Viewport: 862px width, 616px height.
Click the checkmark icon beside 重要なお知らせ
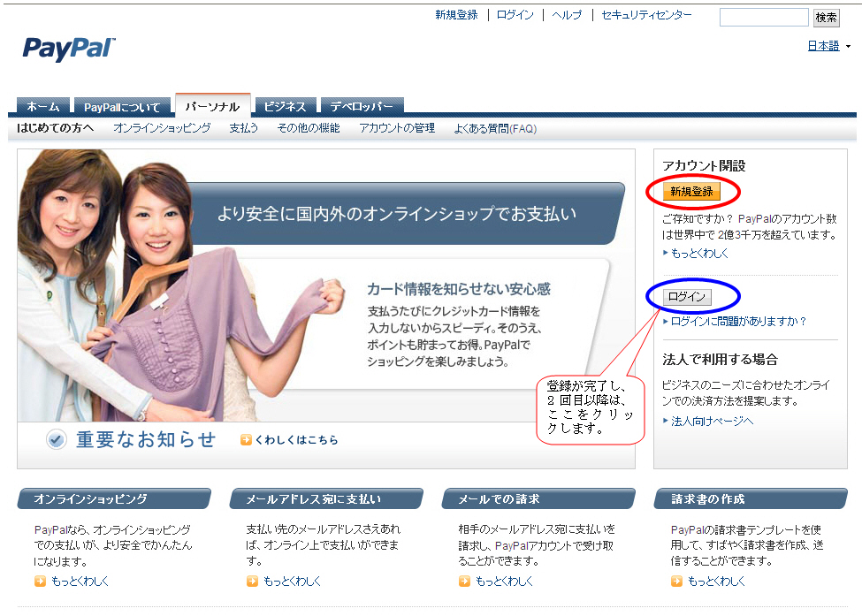click(x=56, y=439)
